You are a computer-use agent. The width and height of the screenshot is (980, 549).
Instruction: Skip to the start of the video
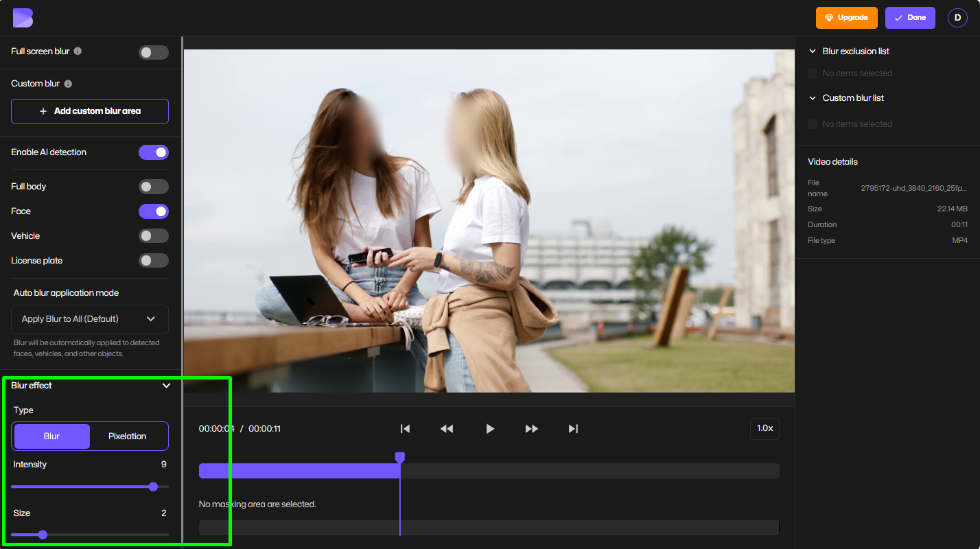point(405,428)
